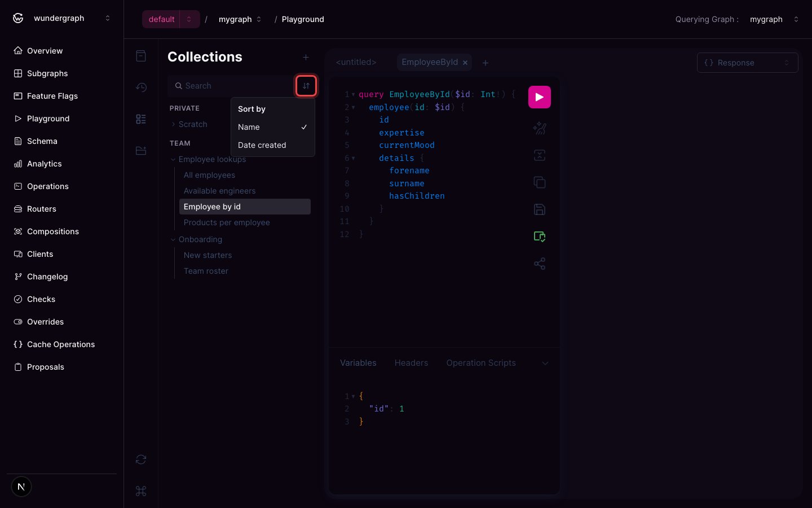
Task: Select the Name sort option
Action: 272,127
